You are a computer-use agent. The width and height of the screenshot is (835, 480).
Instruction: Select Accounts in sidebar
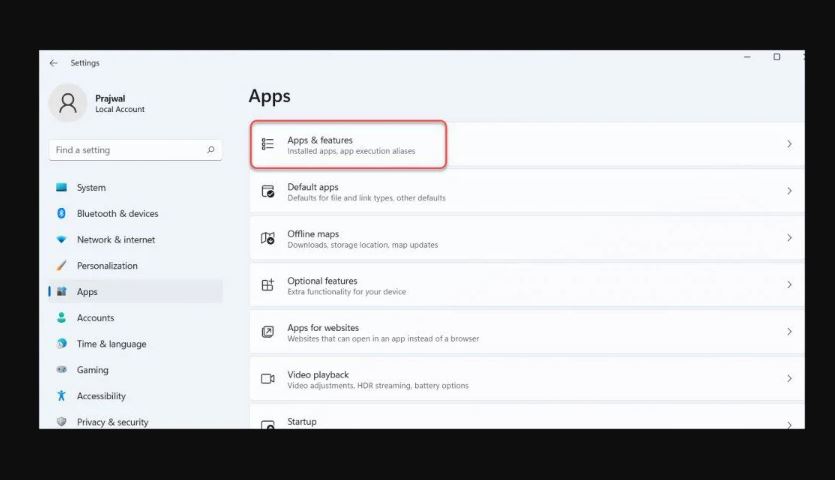pos(135,318)
